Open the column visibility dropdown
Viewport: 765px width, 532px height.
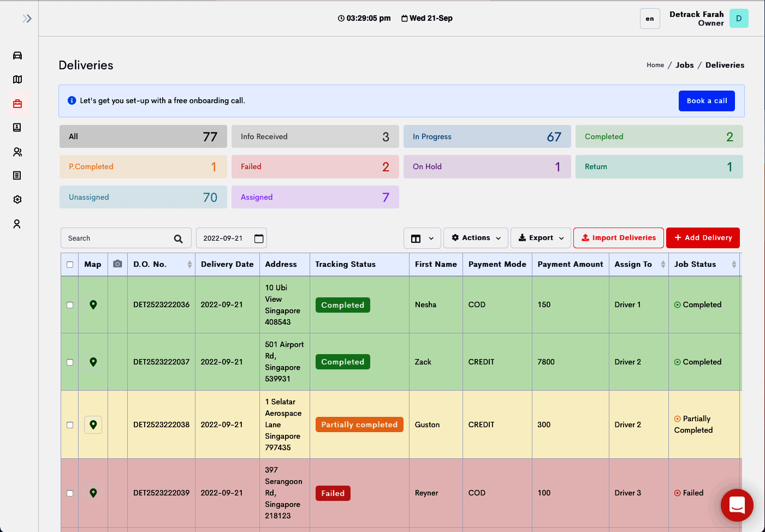[422, 238]
